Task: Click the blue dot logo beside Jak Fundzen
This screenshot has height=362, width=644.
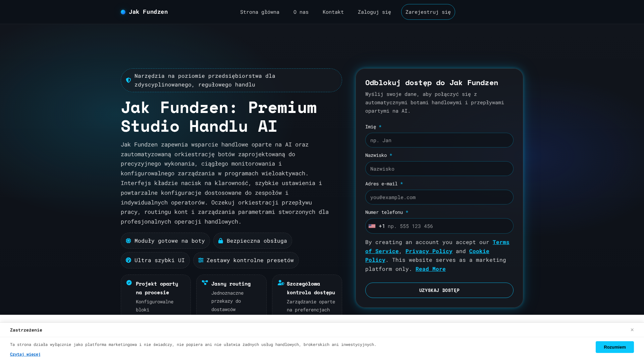Action: coord(123,12)
